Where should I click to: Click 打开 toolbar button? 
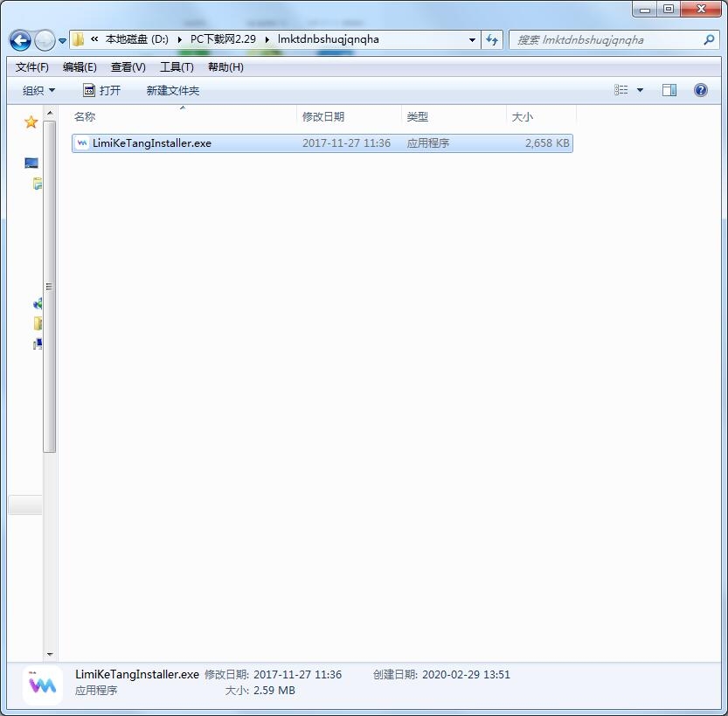(101, 90)
